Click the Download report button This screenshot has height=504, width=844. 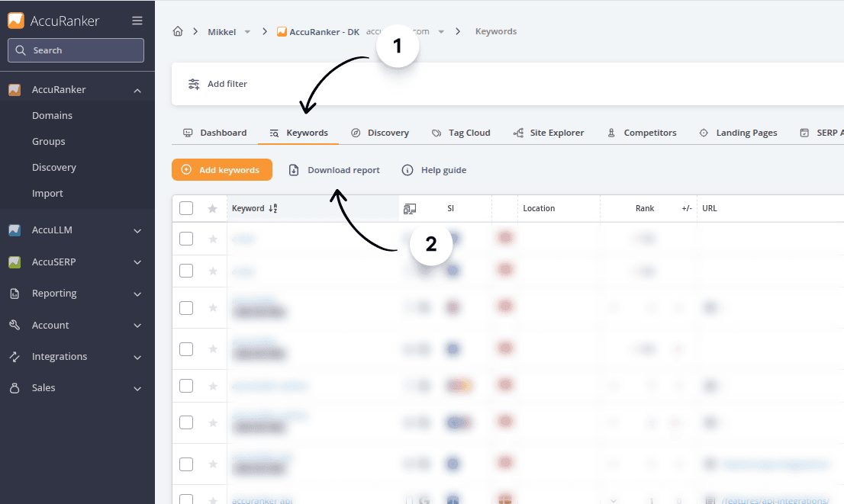tap(334, 170)
